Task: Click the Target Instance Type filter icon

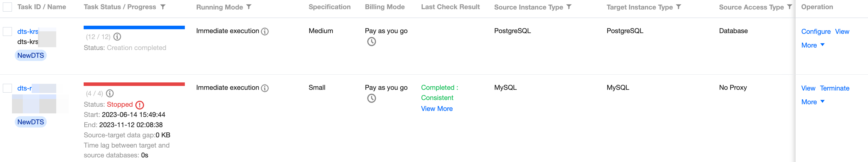Action: tap(679, 7)
